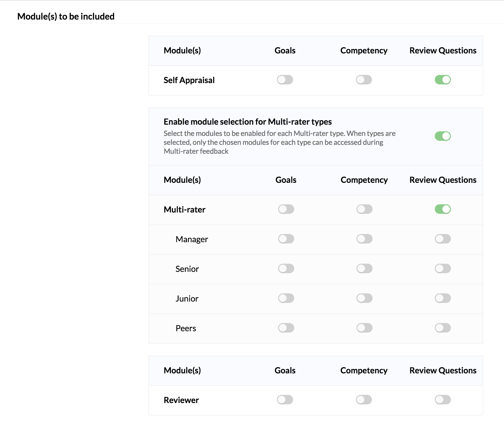Turn on Review Questions for Senior
The width and height of the screenshot is (504, 428).
pos(443,269)
